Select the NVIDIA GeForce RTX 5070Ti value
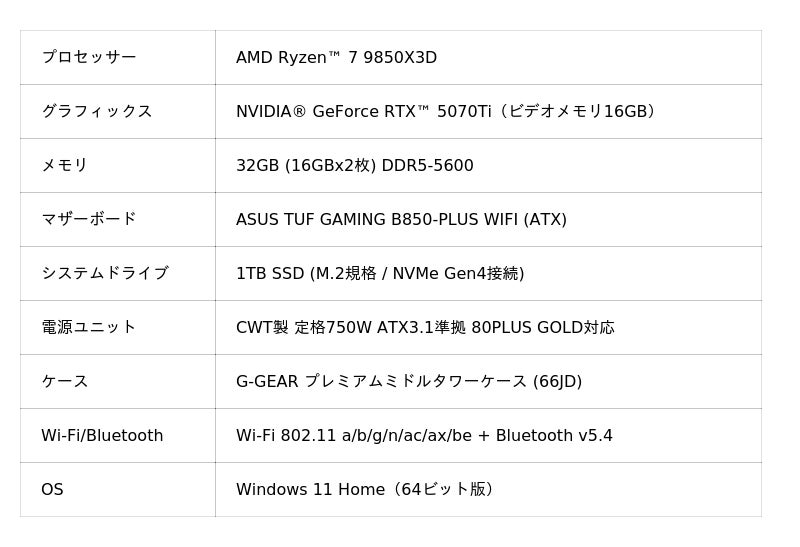This screenshot has width=800, height=547. pyautogui.click(x=445, y=111)
